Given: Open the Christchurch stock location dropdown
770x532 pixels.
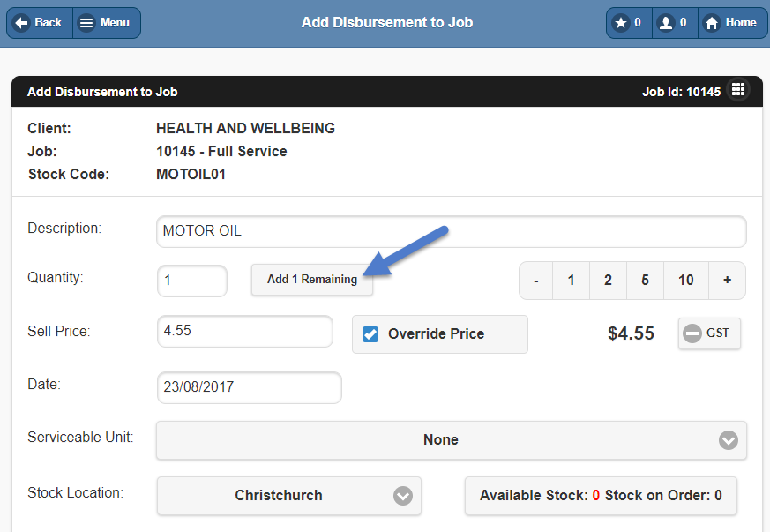Looking at the screenshot, I should pyautogui.click(x=288, y=496).
